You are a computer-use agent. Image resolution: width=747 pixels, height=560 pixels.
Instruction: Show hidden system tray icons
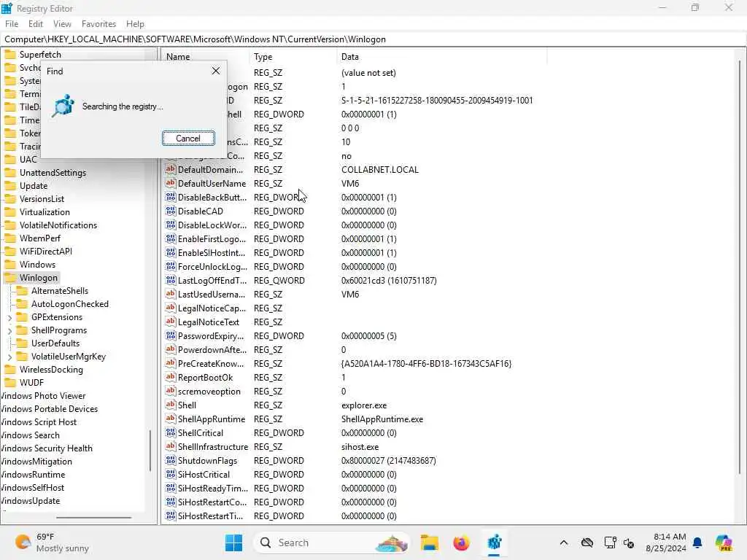coord(564,542)
